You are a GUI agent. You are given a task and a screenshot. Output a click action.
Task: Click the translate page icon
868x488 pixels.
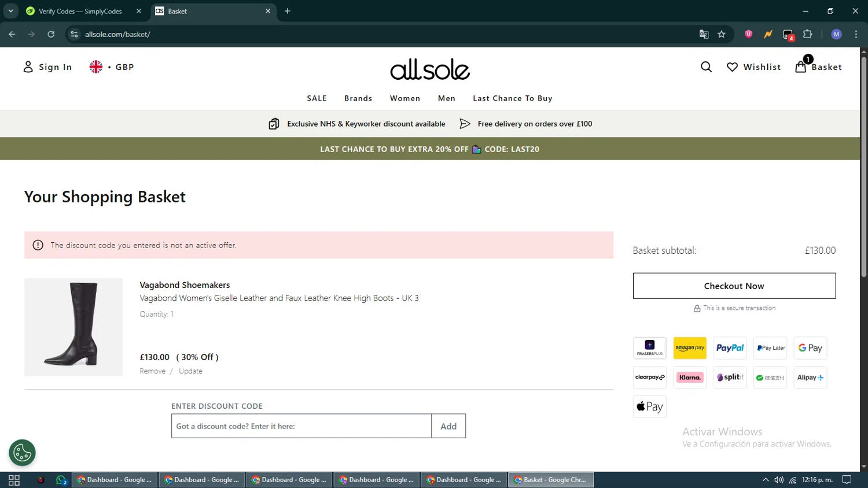point(704,34)
